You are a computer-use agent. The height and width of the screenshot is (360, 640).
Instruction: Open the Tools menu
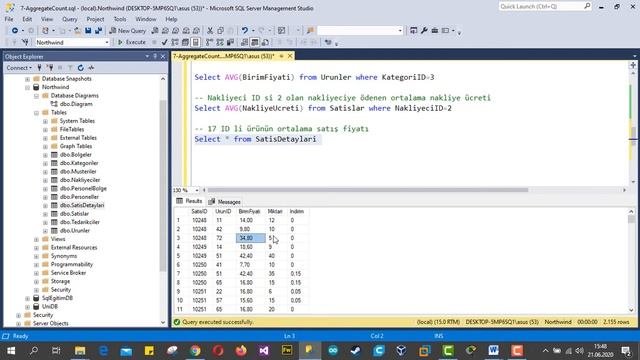(120, 19)
